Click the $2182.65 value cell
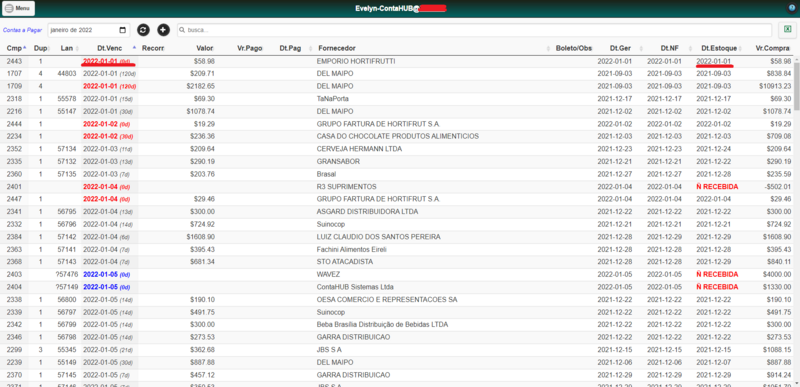The height and width of the screenshot is (387, 800). click(x=201, y=86)
